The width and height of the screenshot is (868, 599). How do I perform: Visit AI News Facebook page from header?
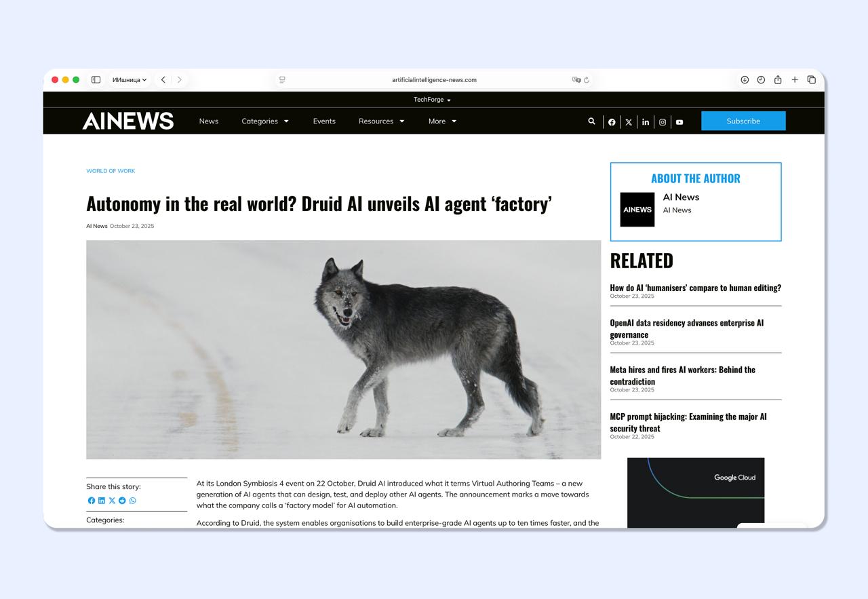612,122
